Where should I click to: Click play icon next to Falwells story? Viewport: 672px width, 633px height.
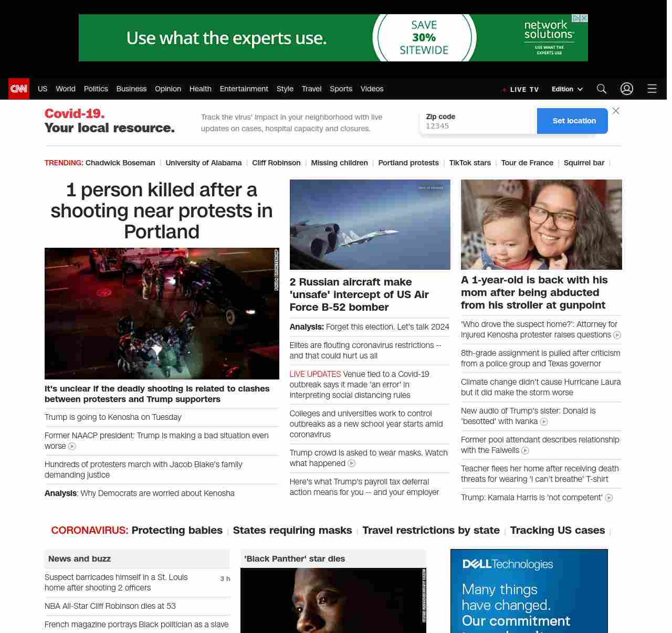(525, 451)
